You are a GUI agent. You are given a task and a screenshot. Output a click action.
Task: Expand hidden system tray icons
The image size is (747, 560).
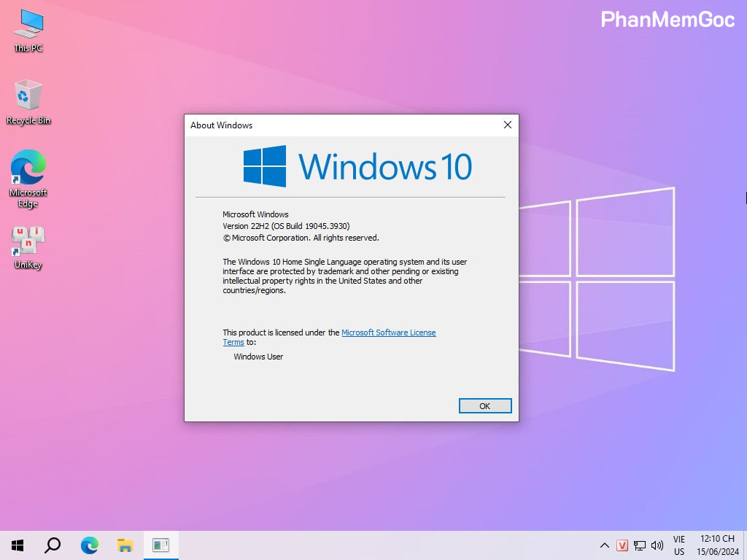[x=604, y=545]
